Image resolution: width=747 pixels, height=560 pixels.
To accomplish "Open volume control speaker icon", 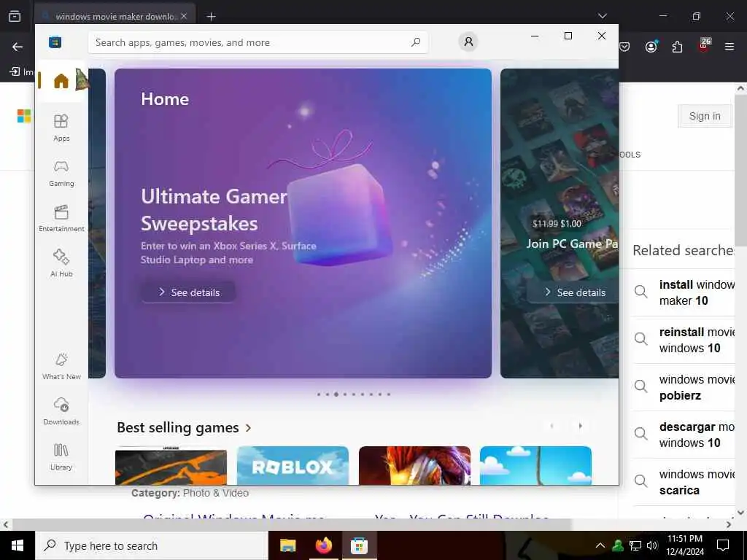I will [652, 545].
